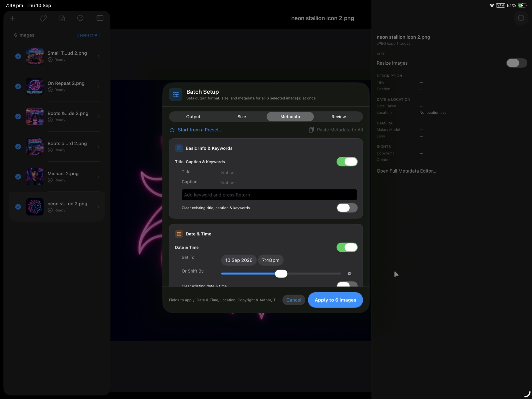Toggle the sidebar panel icon
The height and width of the screenshot is (399, 532).
pos(100,18)
